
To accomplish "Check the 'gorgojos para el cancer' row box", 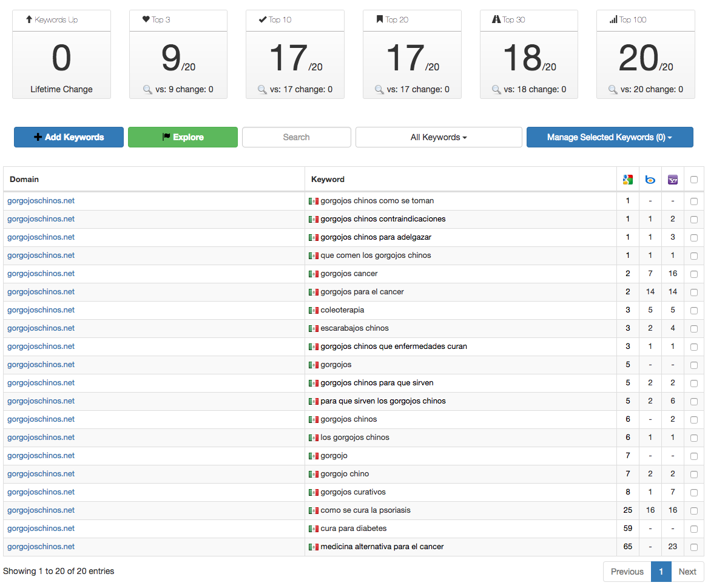I will point(694,292).
